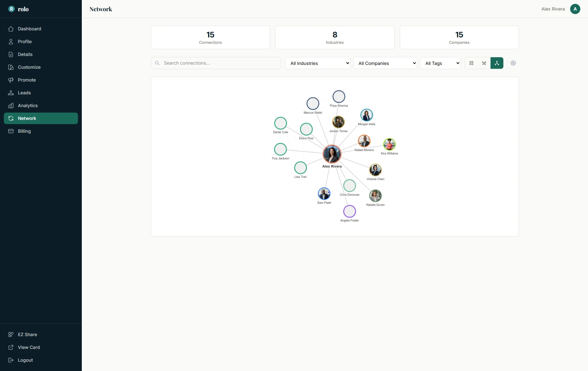Open the Dashboard page from the sidebar
This screenshot has width=588, height=371.
[x=41, y=29]
